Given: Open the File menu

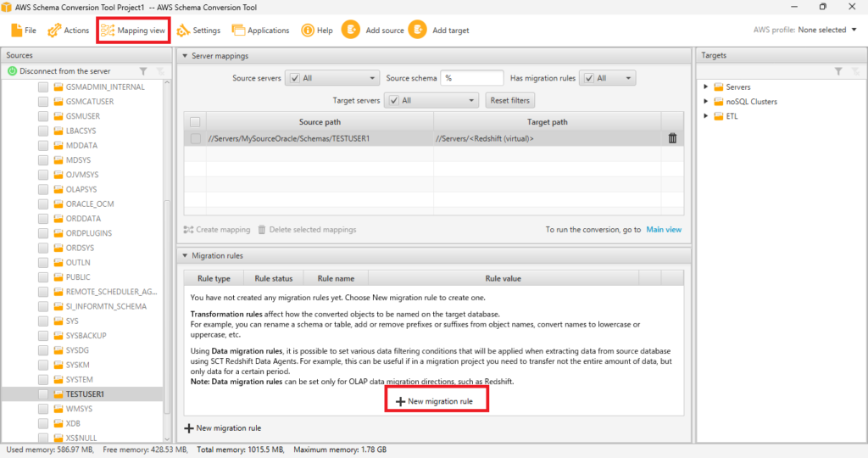Looking at the screenshot, I should click(24, 31).
